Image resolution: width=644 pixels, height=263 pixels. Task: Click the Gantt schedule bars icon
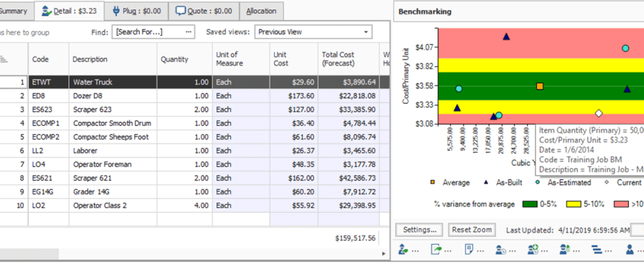tap(597, 249)
